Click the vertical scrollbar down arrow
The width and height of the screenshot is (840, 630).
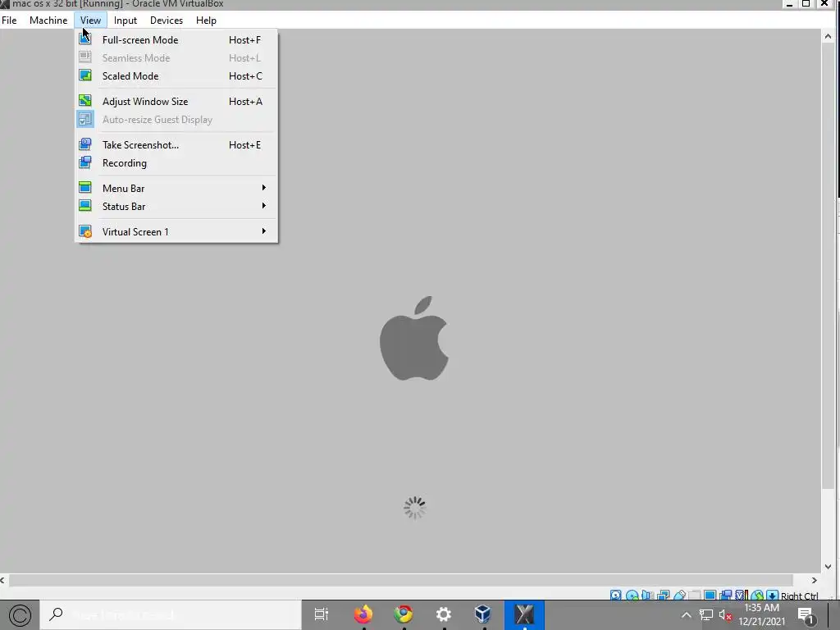pyautogui.click(x=828, y=566)
